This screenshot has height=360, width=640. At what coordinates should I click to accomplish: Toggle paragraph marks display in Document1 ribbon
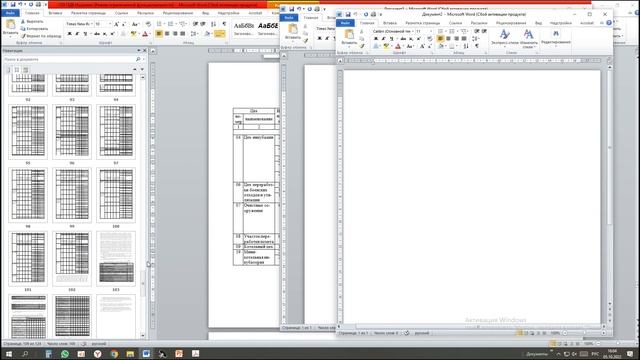477,46
